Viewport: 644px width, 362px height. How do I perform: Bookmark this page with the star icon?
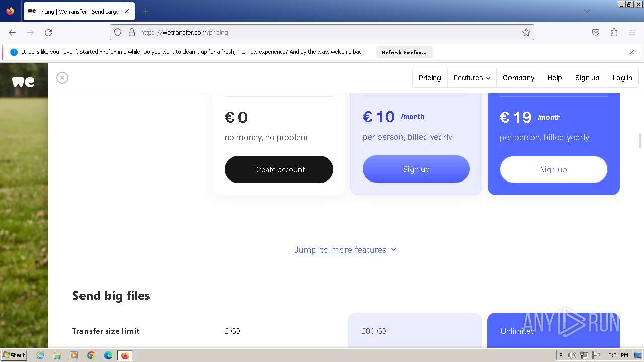(x=526, y=32)
